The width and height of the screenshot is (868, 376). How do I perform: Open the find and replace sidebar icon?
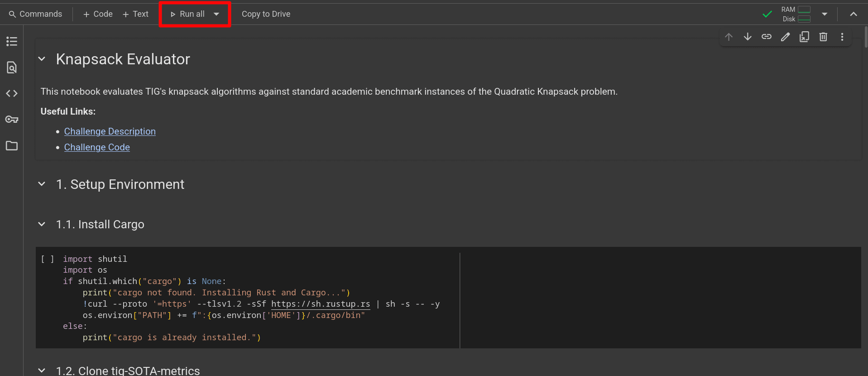[x=12, y=67]
